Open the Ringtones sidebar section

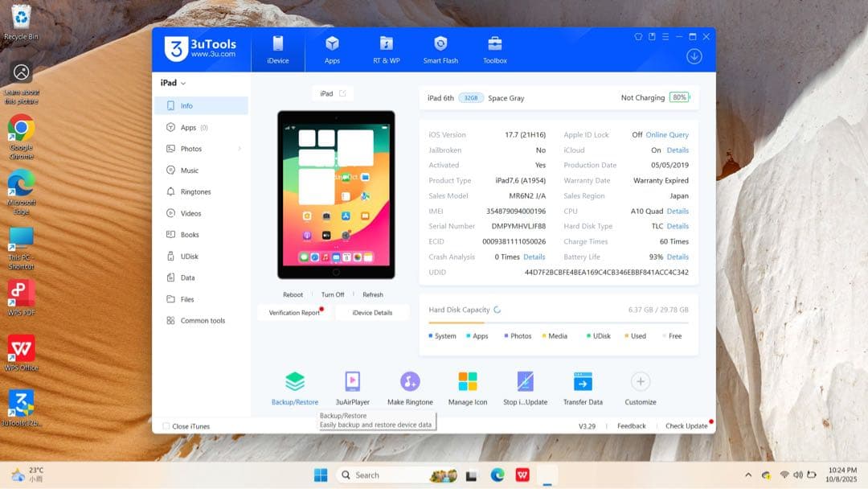point(191,191)
